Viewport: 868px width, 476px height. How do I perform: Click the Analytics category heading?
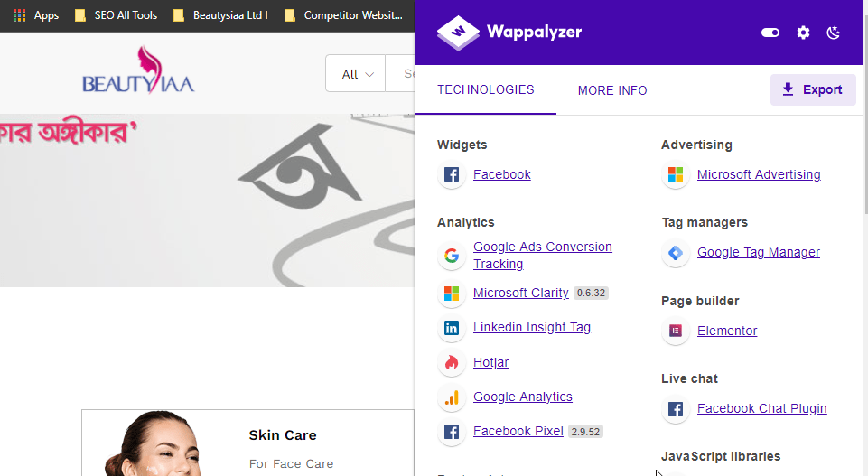465,222
